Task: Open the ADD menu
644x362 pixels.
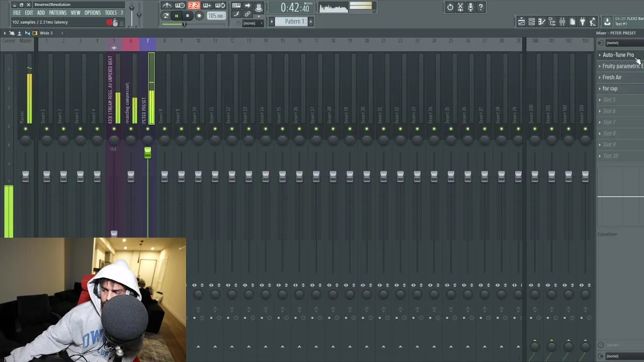Action: pos(41,13)
